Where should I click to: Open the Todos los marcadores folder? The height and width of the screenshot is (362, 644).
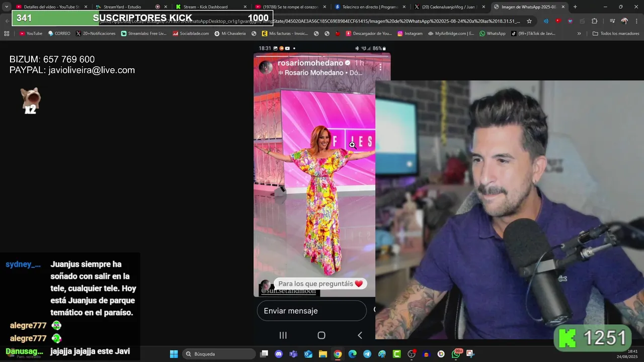coord(616,33)
